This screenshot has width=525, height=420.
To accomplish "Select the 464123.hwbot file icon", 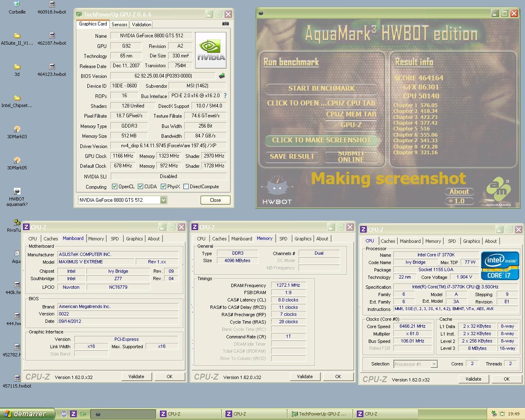I will (x=52, y=67).
